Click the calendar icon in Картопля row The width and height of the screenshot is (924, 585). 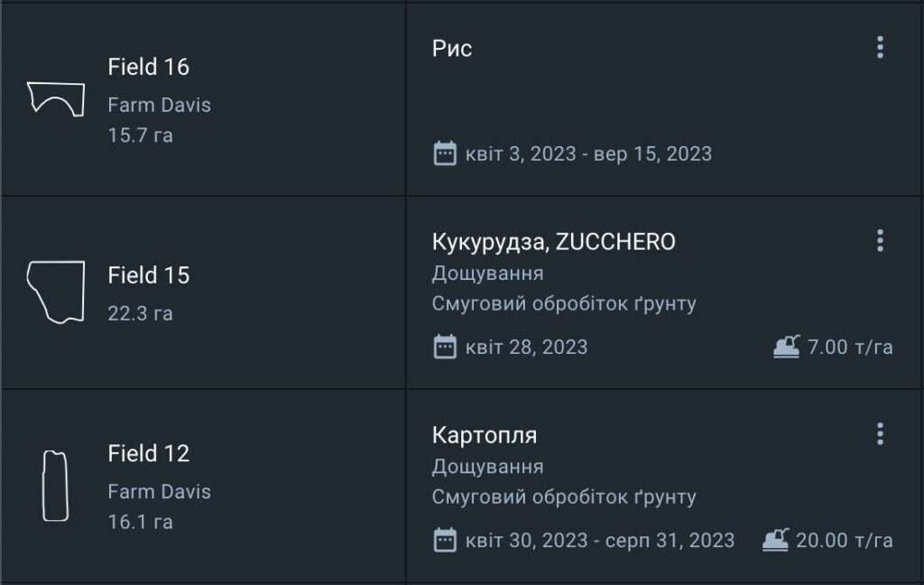(x=445, y=541)
